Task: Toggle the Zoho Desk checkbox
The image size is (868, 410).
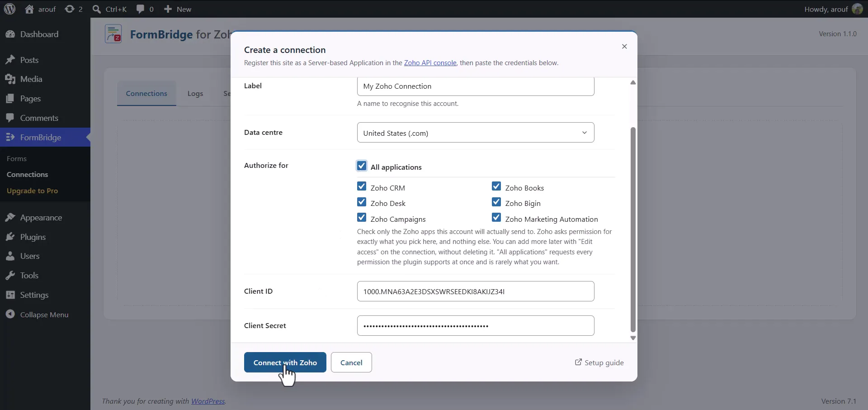Action: point(362,202)
